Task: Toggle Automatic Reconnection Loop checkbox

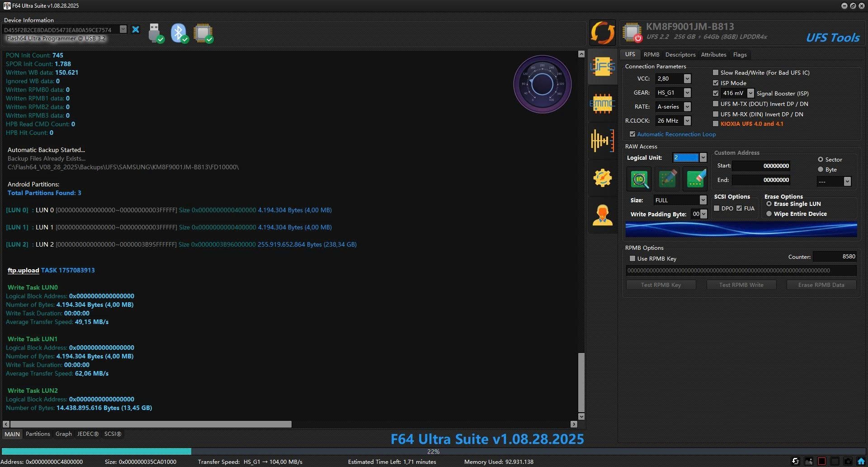Action: coord(632,134)
